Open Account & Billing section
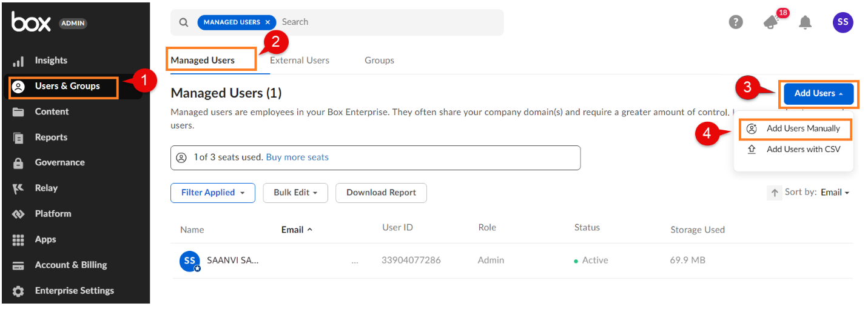The height and width of the screenshot is (309, 868). (x=71, y=265)
